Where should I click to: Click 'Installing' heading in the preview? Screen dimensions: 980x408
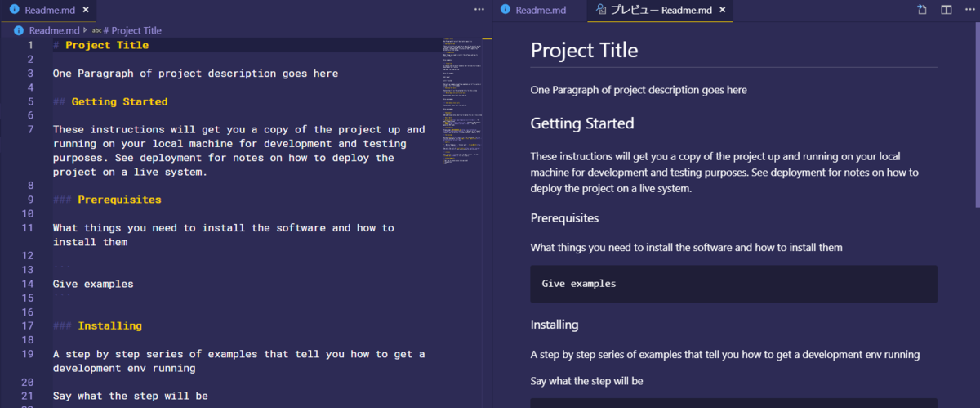[555, 325]
